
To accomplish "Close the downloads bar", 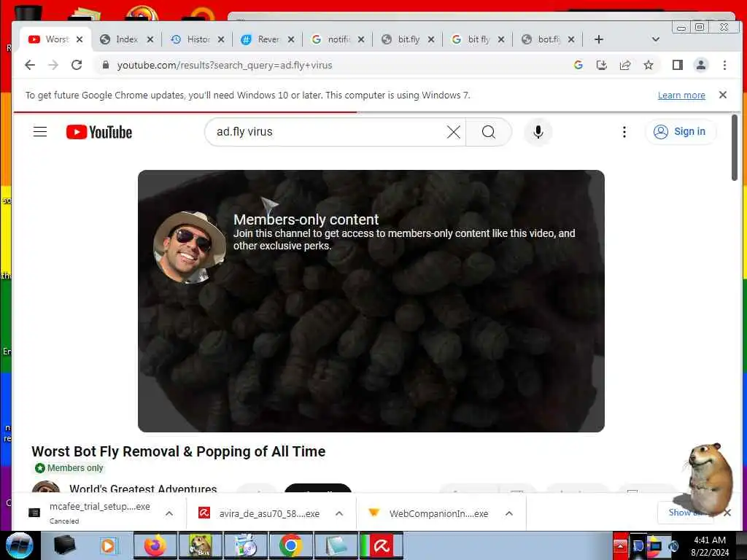I will coord(727,513).
